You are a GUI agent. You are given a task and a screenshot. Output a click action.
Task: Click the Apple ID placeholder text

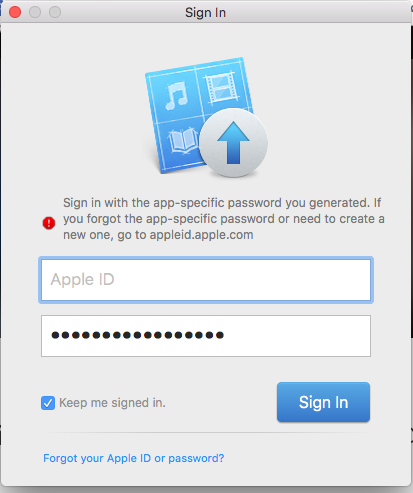click(x=82, y=279)
